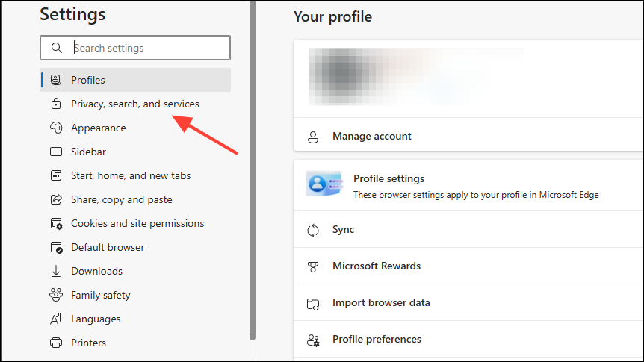
Task: Click the settings sidebar vertical scrollbar
Action: pos(253,170)
